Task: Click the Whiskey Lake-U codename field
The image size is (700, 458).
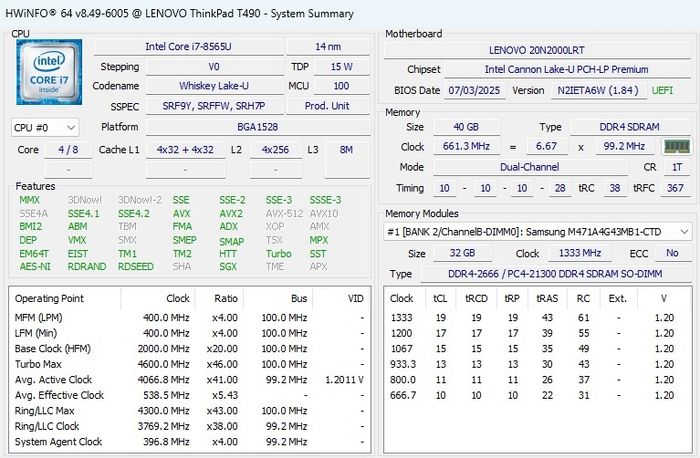Action: point(214,86)
